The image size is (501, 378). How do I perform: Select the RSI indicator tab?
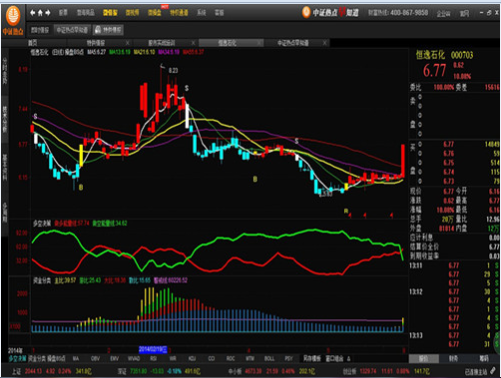[153, 359]
